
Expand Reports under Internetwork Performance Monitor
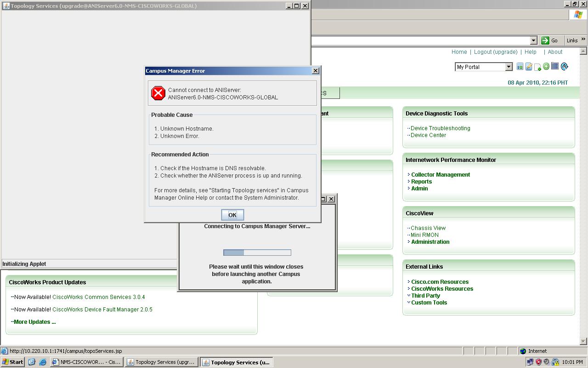point(421,182)
